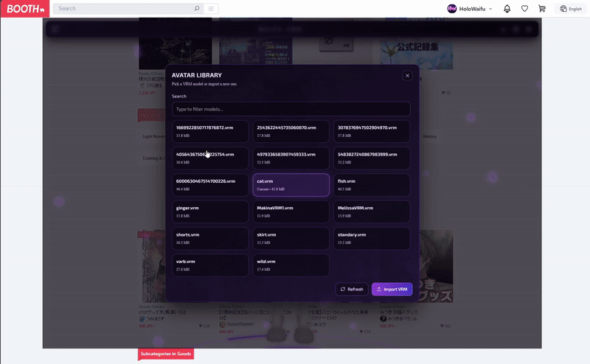590x364 pixels.
Task: Select the cat.vrm model
Action: tap(291, 185)
